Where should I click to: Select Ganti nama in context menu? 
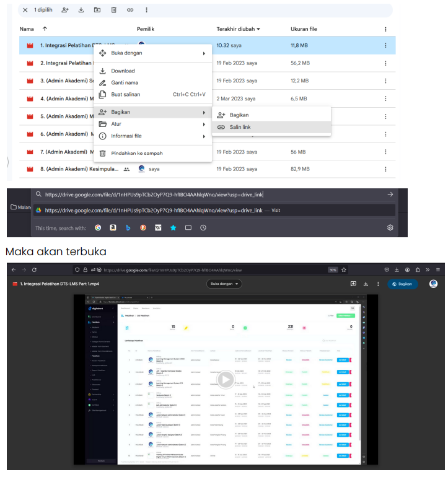[x=124, y=83]
